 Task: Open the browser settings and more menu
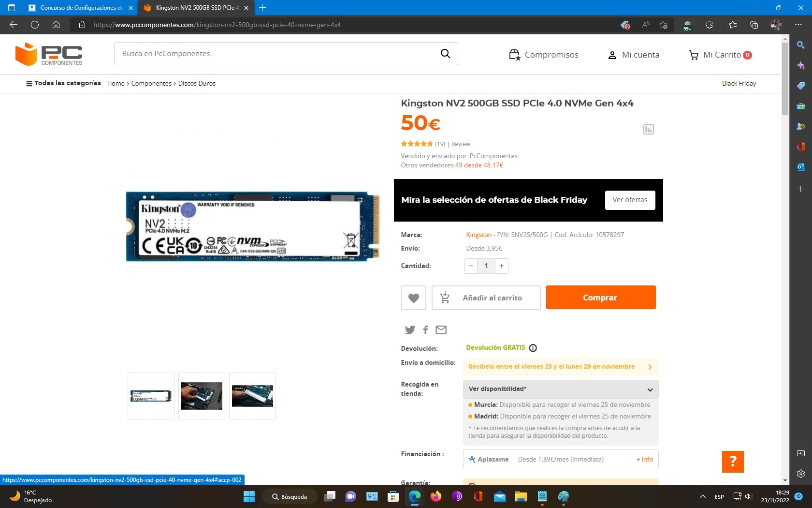pyautogui.click(x=798, y=25)
